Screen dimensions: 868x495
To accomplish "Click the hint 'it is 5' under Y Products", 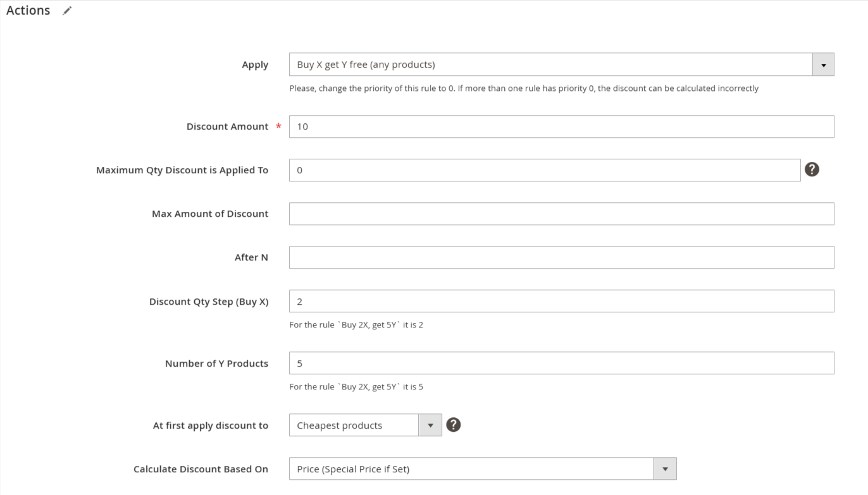I will click(356, 387).
